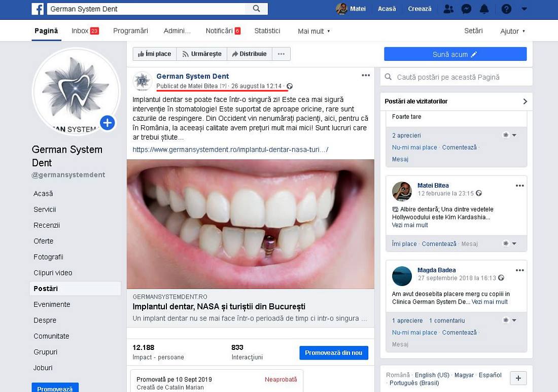Expand Postări ale vizitatorilor section
Image resolution: width=558 pixels, height=392 pixels.
(x=525, y=101)
